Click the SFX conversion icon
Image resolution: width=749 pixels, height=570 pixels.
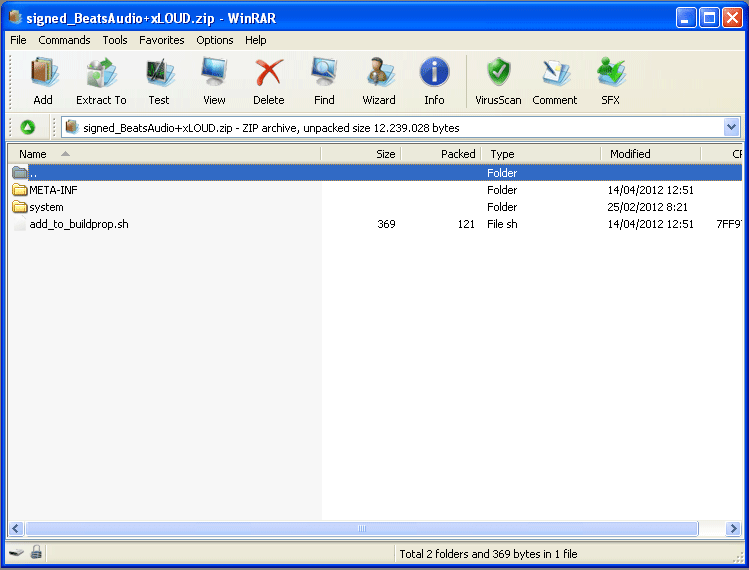point(611,72)
